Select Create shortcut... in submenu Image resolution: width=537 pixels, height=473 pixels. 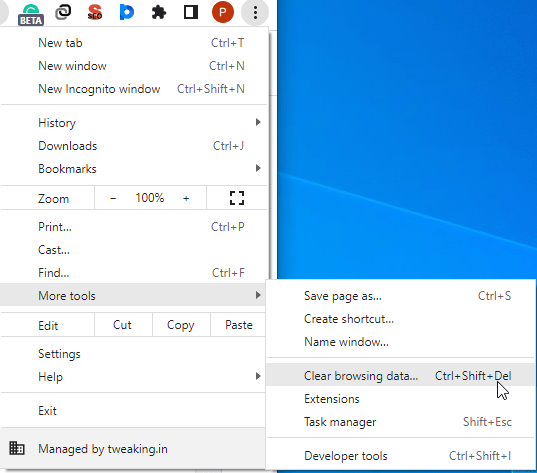click(x=401, y=319)
